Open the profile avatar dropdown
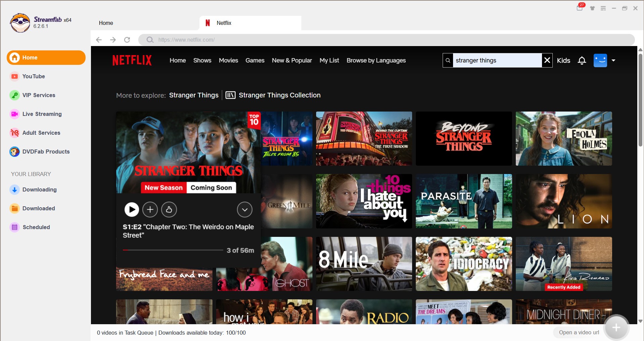Viewport: 644px width, 341px height. 613,60
